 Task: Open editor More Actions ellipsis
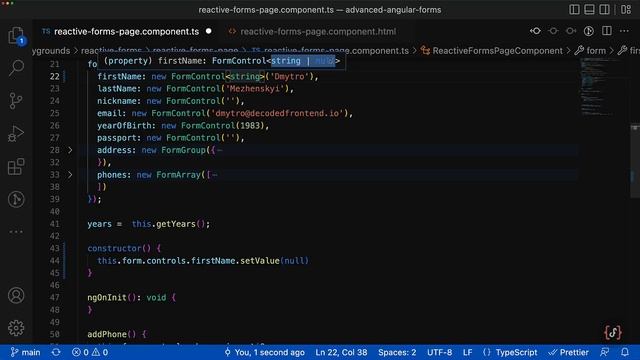[624, 31]
